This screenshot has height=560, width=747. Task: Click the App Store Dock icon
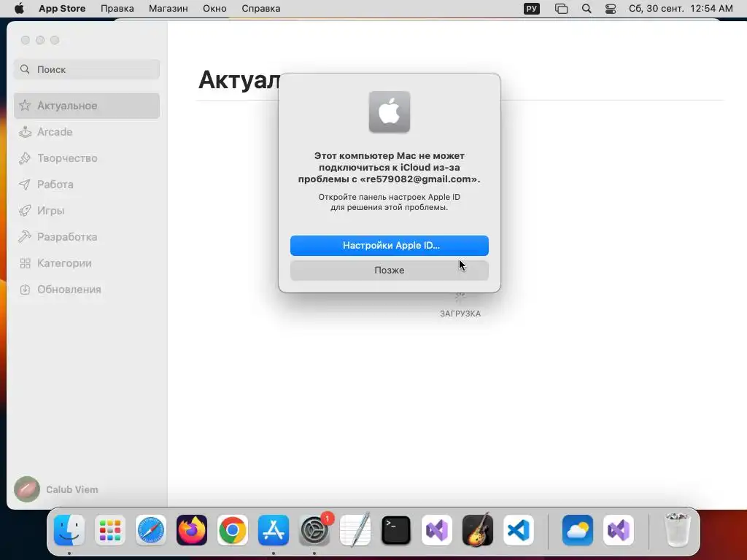tap(274, 530)
